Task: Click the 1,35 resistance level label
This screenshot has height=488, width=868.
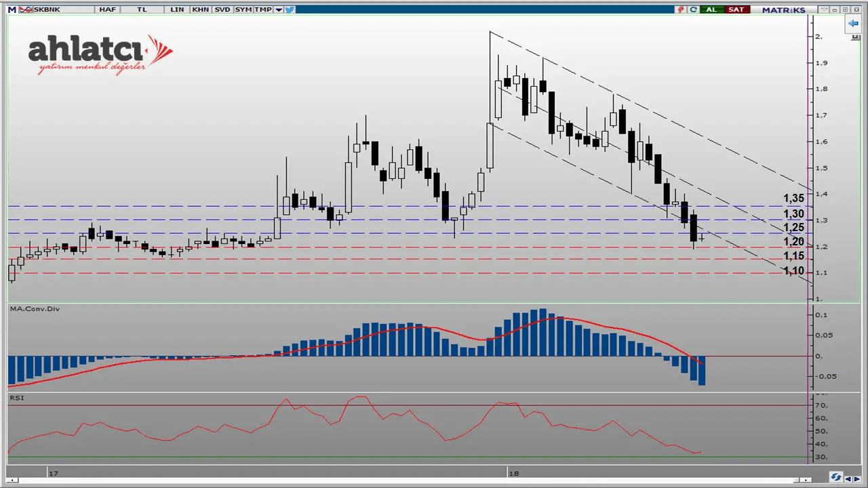Action: tap(793, 199)
